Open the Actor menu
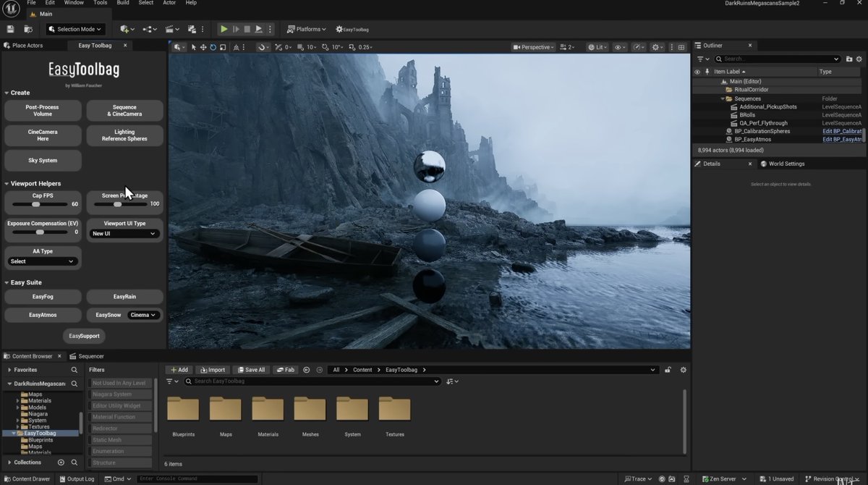Screen dimensions: 868x485 169,3
